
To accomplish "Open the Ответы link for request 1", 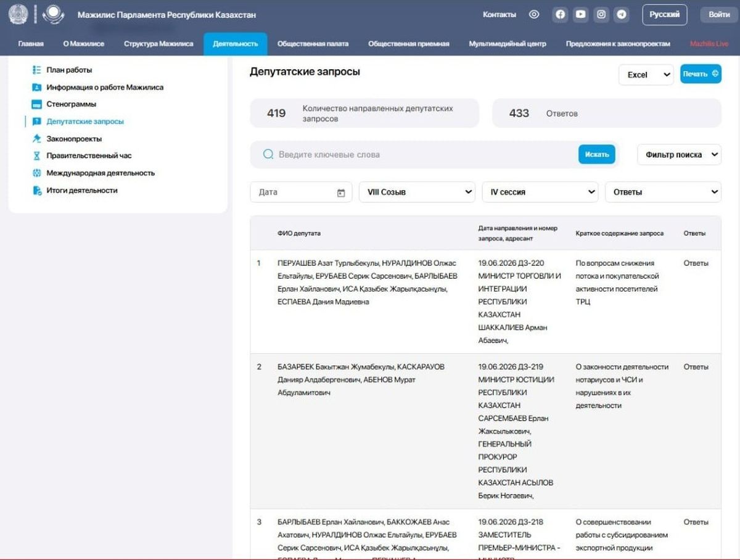I will click(696, 263).
